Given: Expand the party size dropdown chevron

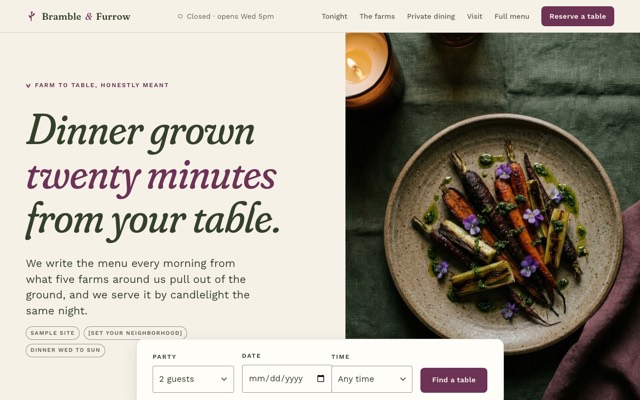Looking at the screenshot, I should click(224, 379).
